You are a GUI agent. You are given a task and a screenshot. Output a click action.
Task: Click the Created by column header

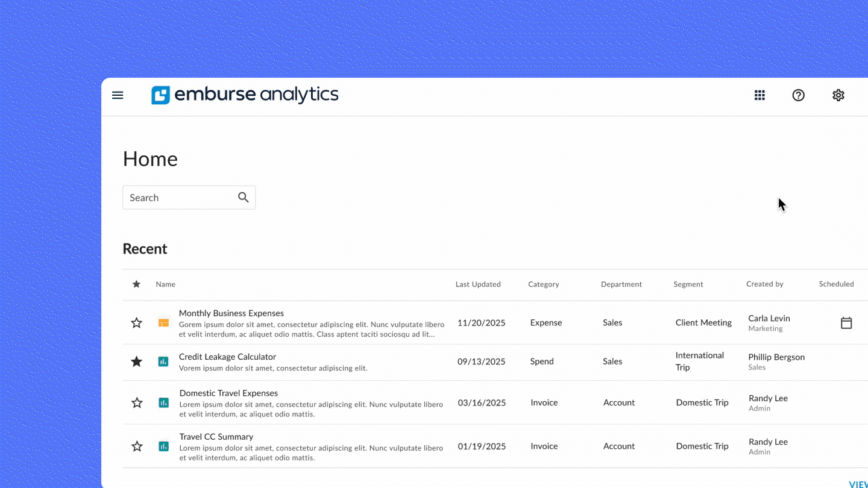click(765, 284)
